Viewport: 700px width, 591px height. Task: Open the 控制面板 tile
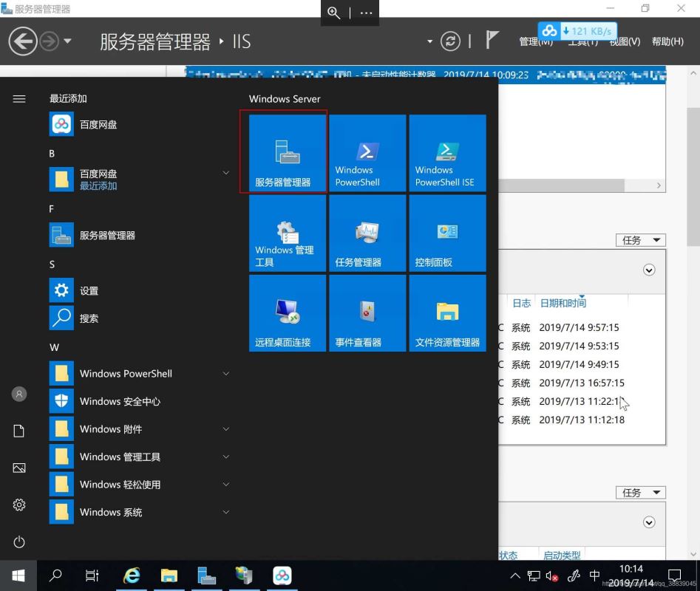[447, 233]
